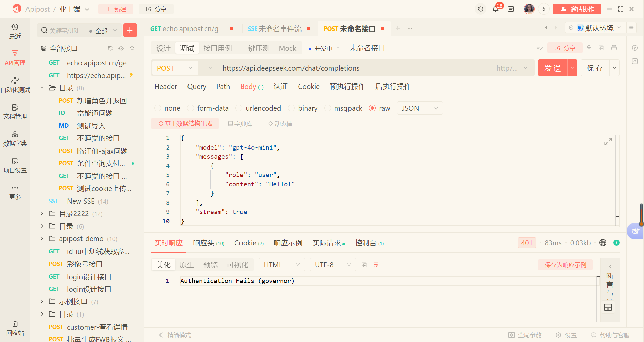Switch to 精简模式 at bottom
644x342 pixels.
[175, 335]
